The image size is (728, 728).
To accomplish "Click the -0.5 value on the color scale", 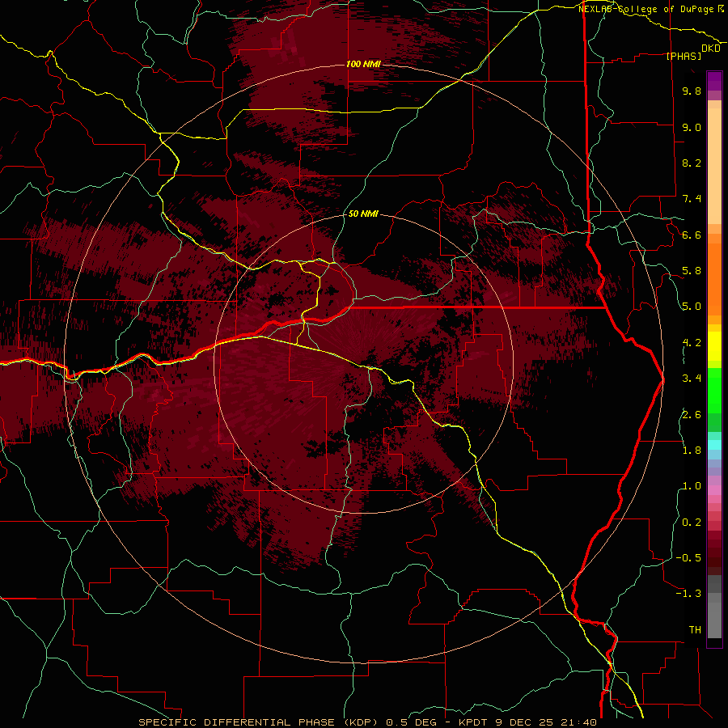I will coord(688,558).
